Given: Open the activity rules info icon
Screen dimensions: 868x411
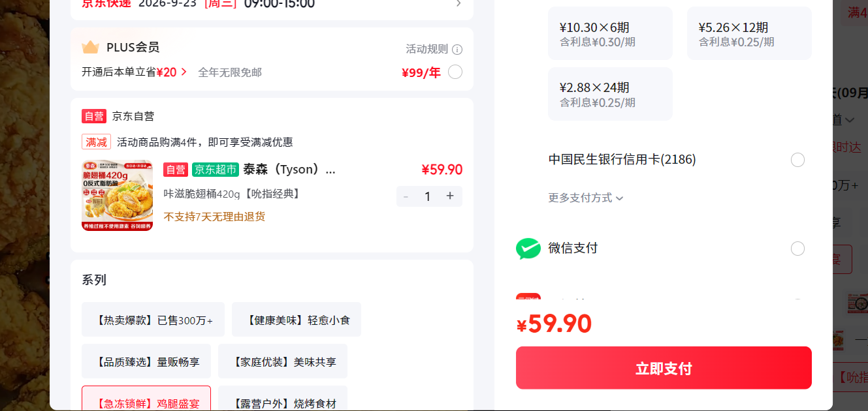Looking at the screenshot, I should 457,50.
